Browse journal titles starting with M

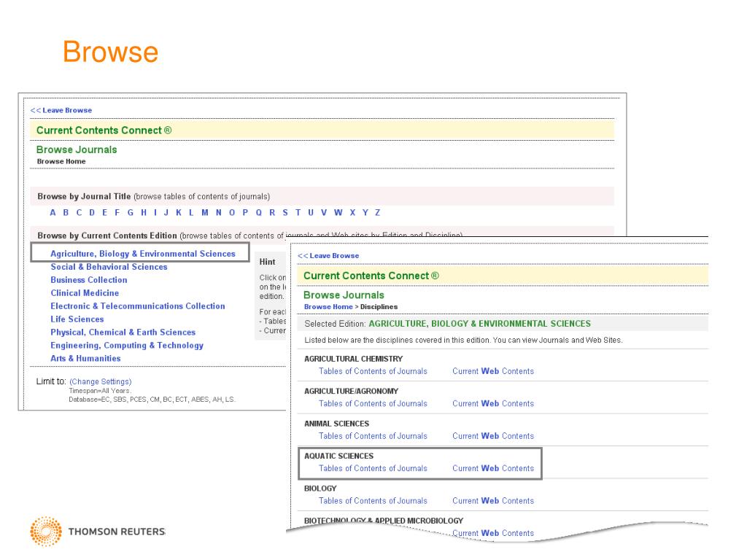tap(205, 212)
